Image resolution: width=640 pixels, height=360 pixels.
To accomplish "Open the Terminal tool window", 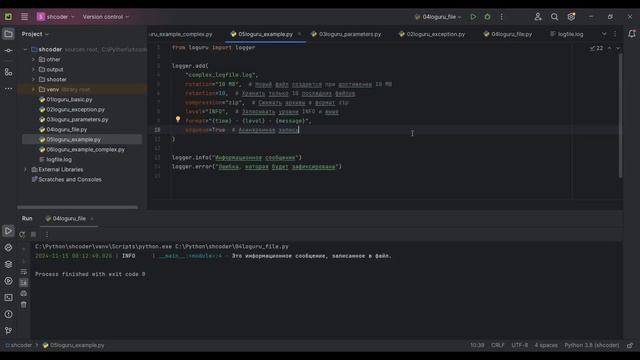I will click(8, 298).
